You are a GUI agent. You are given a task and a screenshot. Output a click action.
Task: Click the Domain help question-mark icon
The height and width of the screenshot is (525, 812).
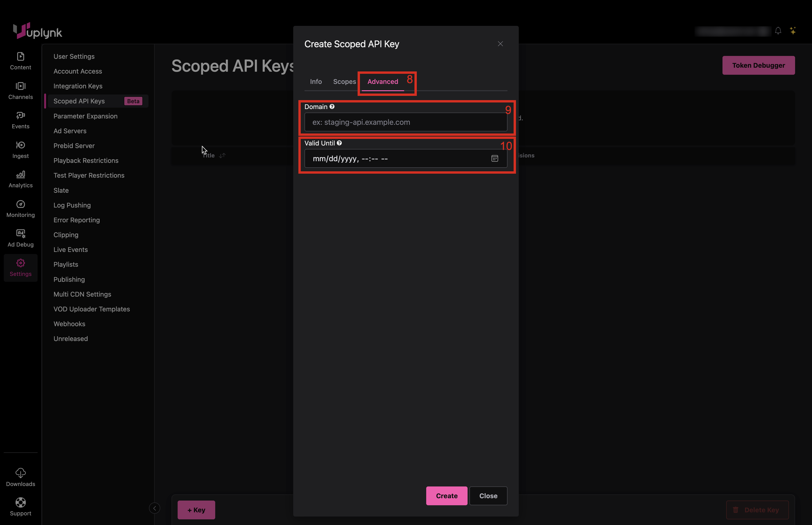point(332,107)
